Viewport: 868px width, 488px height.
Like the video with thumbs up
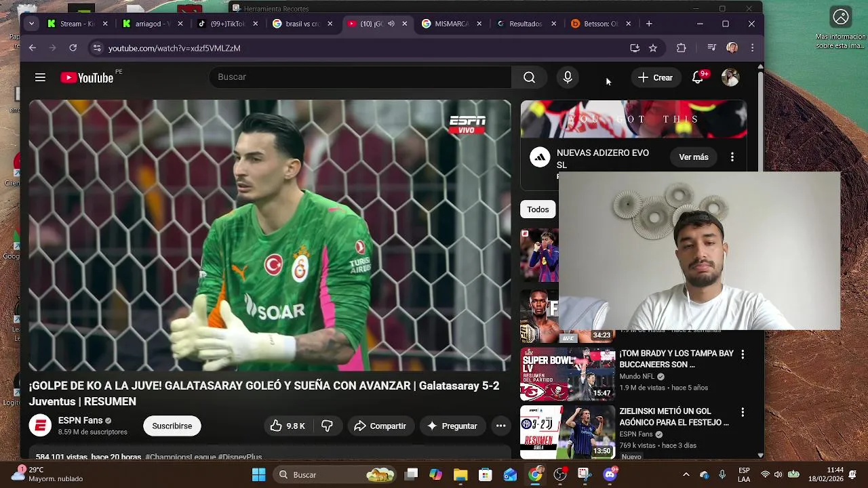click(x=288, y=426)
